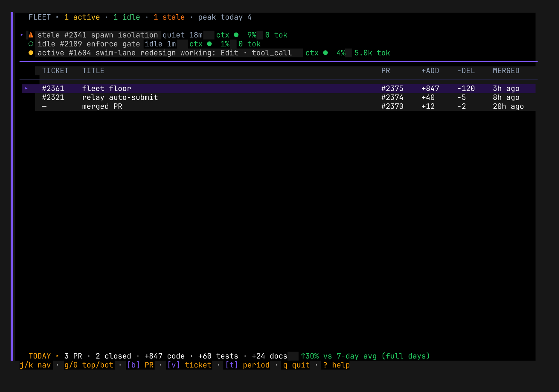
Task: Click the merged PR title
Action: coord(102,106)
